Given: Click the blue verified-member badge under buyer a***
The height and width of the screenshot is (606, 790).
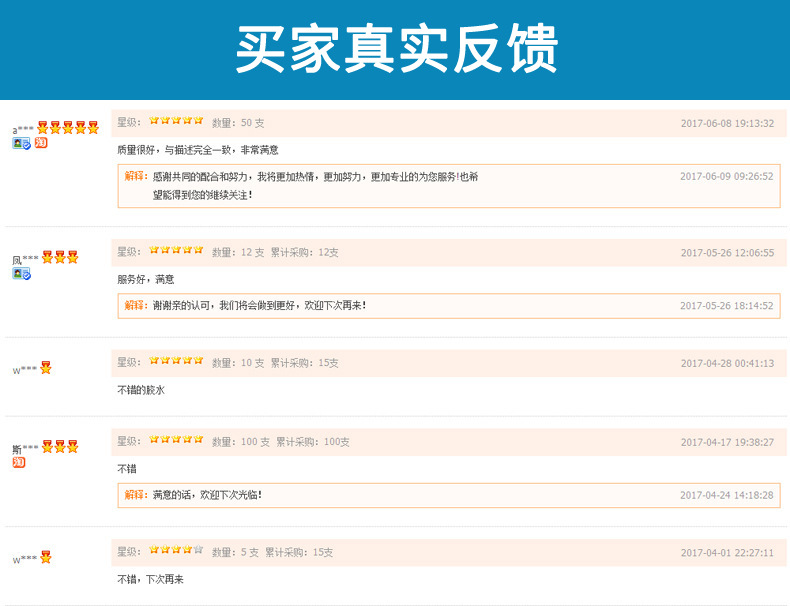Looking at the screenshot, I should (x=21, y=143).
